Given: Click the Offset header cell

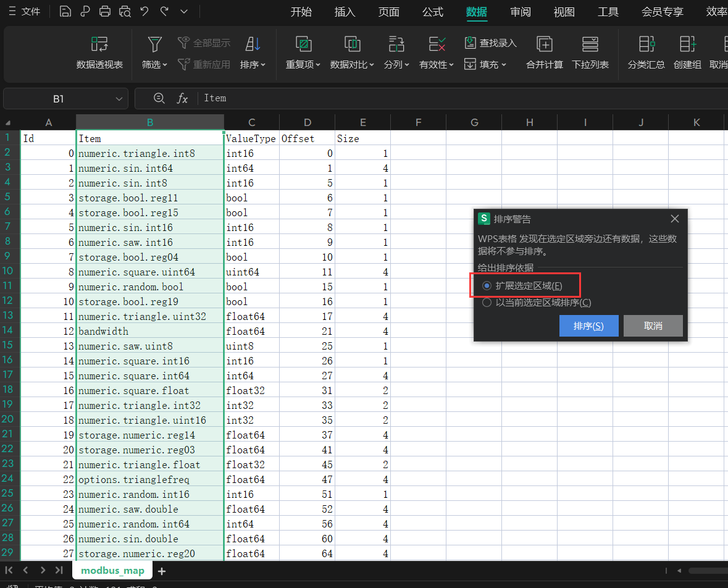Looking at the screenshot, I should 308,138.
